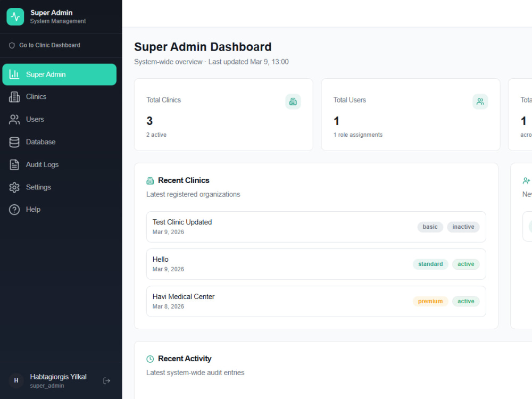
Task: Click the Last updated Mar 9, 13:00 text
Action: [248, 62]
